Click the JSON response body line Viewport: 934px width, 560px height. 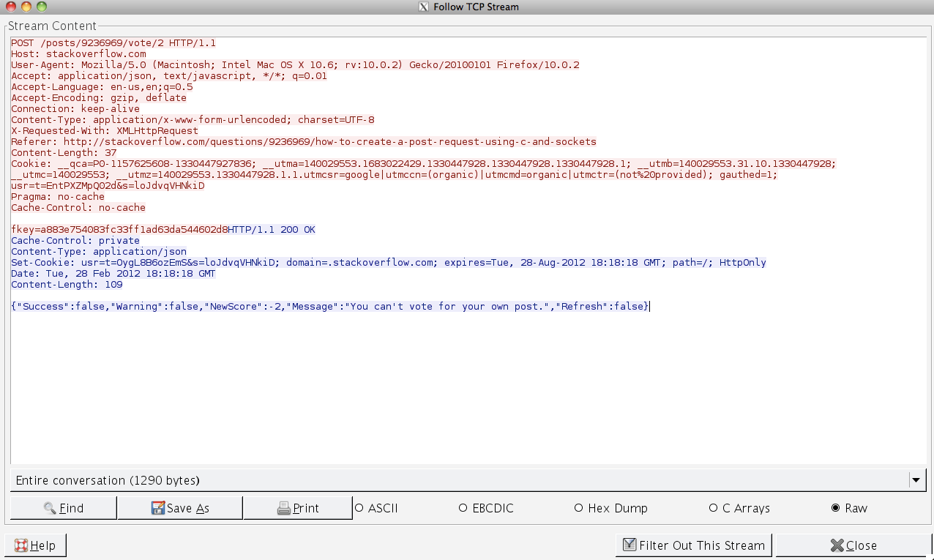tap(330, 307)
